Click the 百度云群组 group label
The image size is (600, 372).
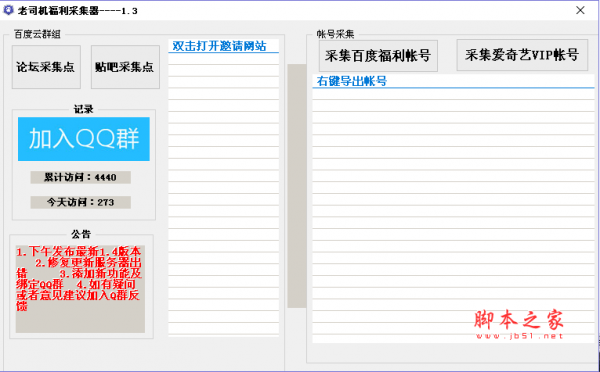pos(37,34)
